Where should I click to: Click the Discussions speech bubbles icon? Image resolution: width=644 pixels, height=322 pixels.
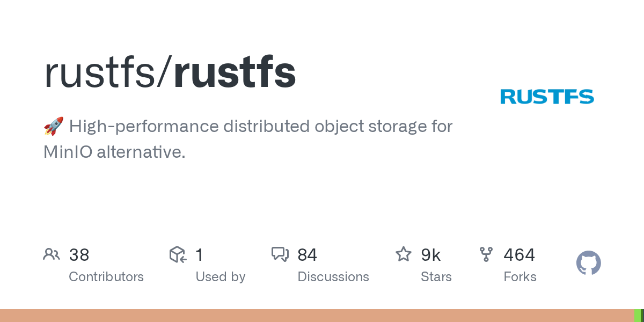280,254
